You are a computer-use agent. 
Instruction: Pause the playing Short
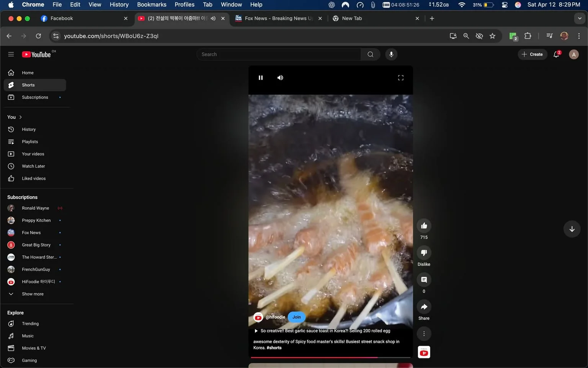tap(261, 78)
